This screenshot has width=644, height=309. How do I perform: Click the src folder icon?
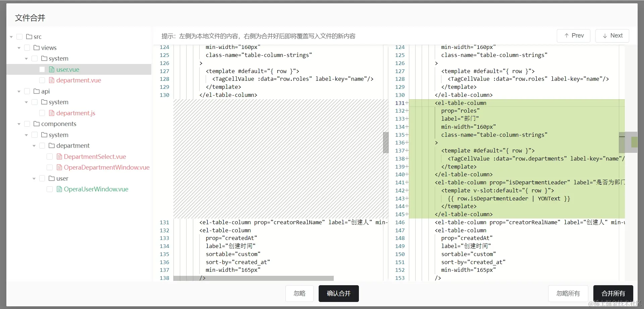(x=29, y=37)
